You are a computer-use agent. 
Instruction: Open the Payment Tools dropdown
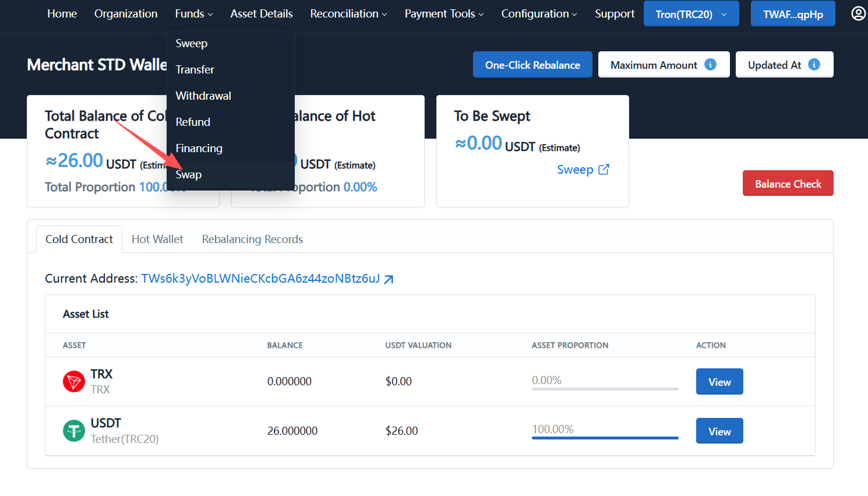(x=444, y=14)
